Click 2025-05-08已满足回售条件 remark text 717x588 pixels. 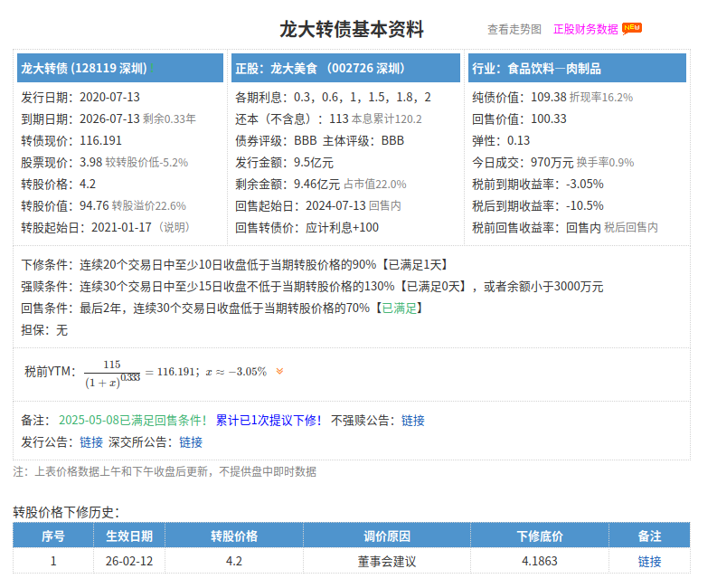[x=133, y=421]
